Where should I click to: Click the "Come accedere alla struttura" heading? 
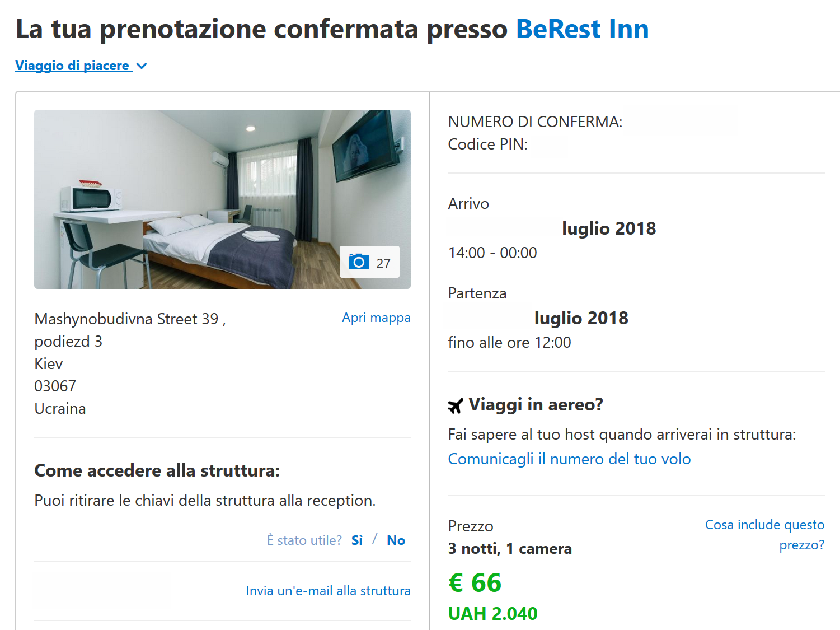tap(157, 470)
